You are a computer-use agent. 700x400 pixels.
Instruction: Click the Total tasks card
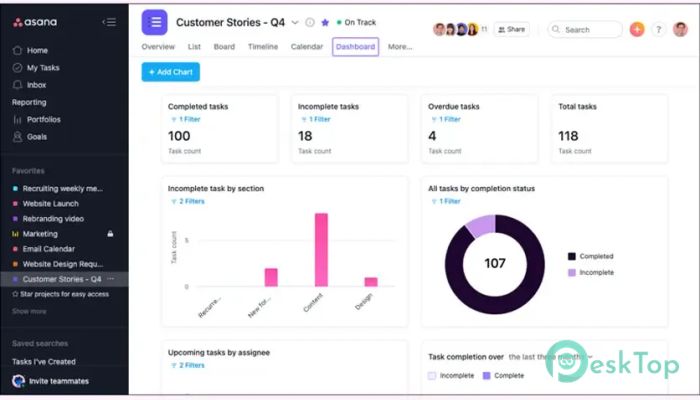click(609, 129)
